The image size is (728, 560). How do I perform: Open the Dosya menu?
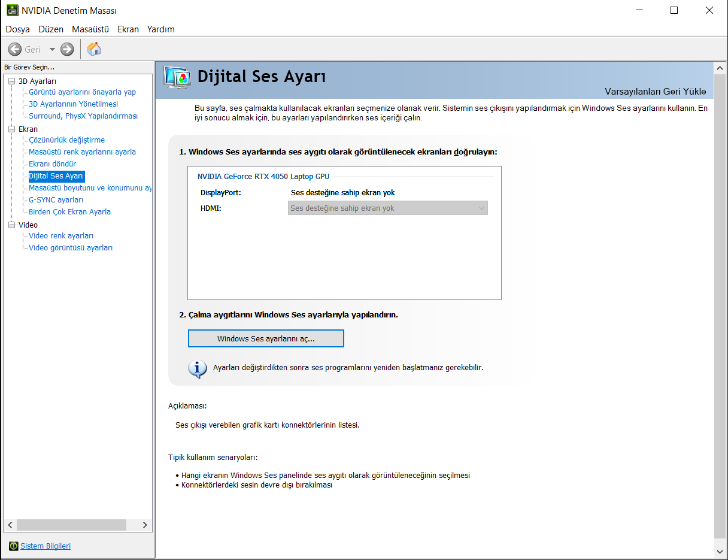click(18, 29)
